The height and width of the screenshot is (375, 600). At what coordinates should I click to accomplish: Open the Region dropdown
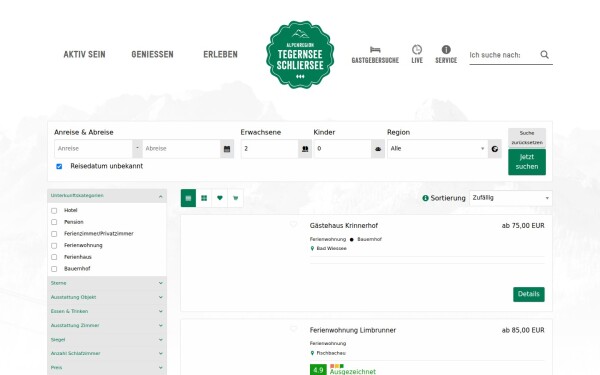click(438, 149)
